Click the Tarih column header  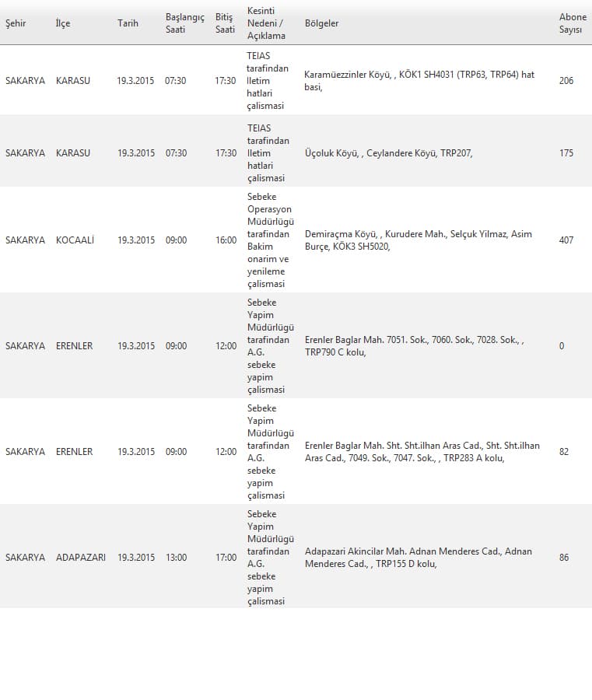pos(128,23)
